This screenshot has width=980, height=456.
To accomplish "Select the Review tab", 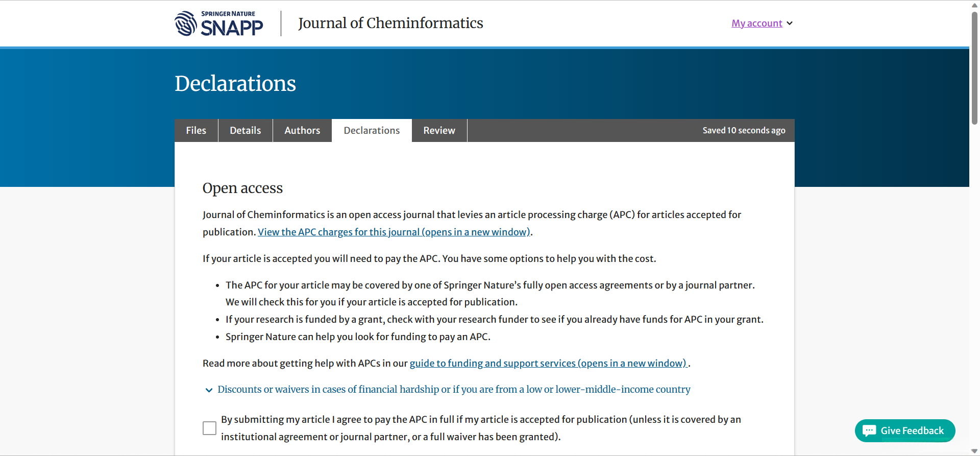I will point(439,131).
